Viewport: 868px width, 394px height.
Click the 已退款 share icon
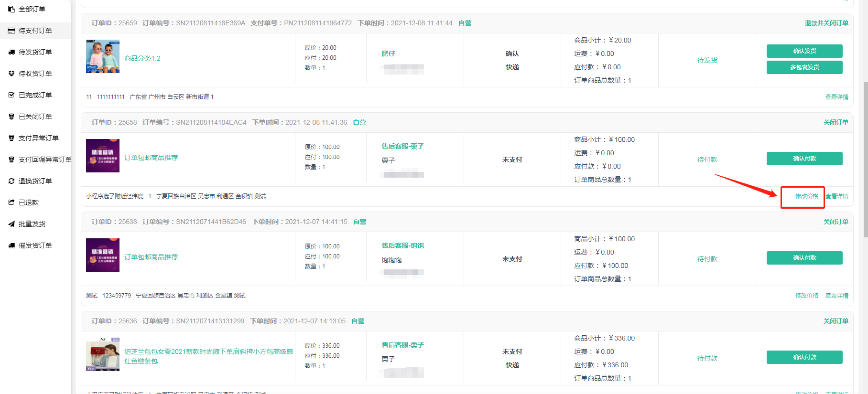coord(11,202)
